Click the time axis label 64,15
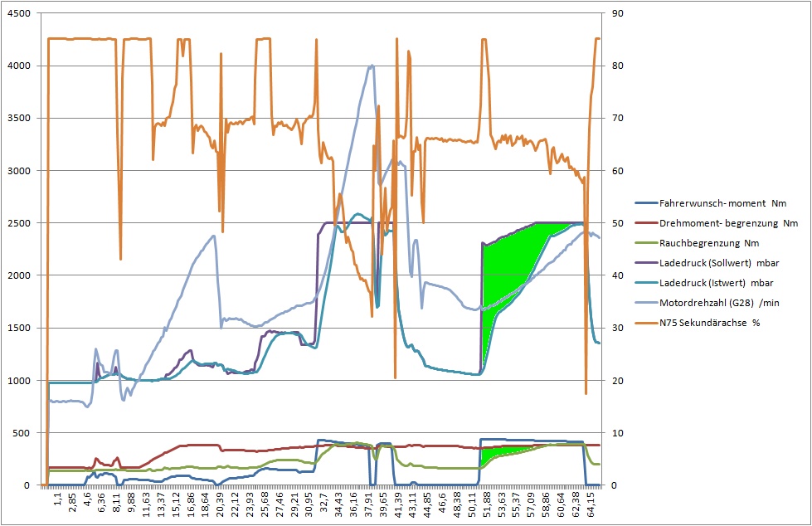 click(x=591, y=504)
